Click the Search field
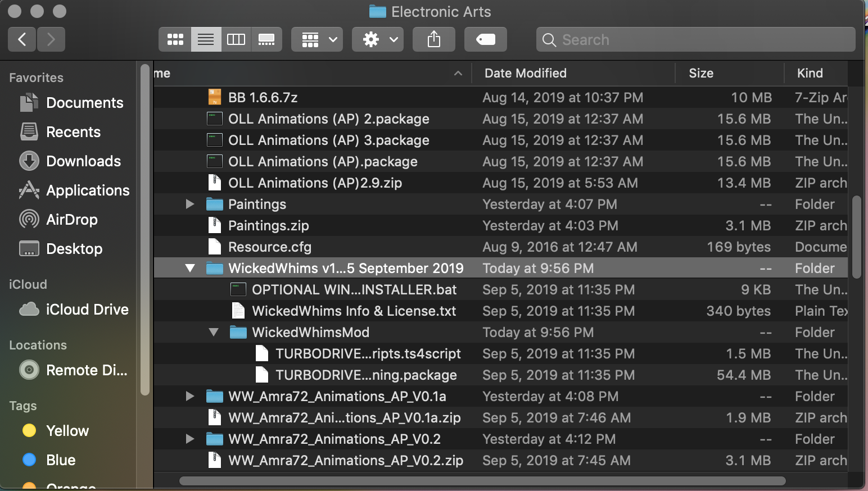Viewport: 868px width, 491px height. pos(696,39)
